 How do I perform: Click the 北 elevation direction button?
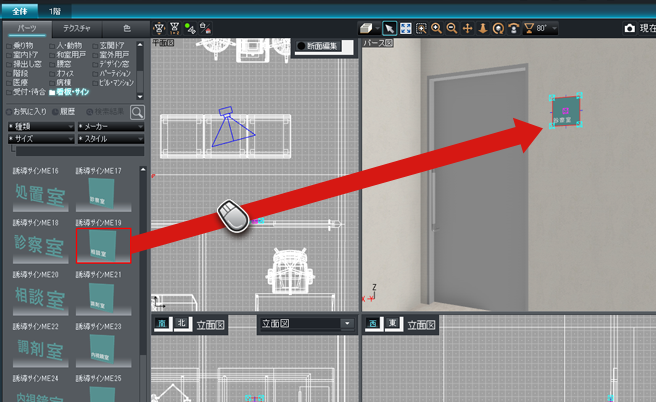coord(181,324)
